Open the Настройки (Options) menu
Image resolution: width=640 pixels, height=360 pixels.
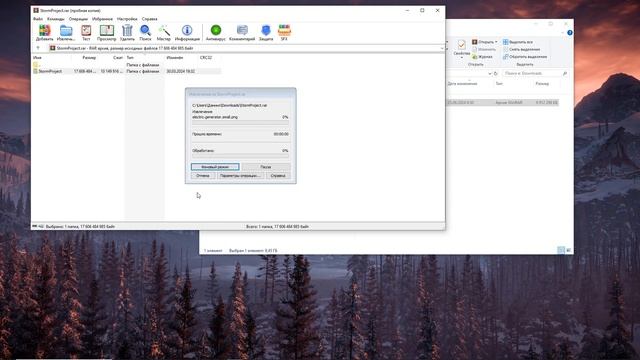[127, 19]
